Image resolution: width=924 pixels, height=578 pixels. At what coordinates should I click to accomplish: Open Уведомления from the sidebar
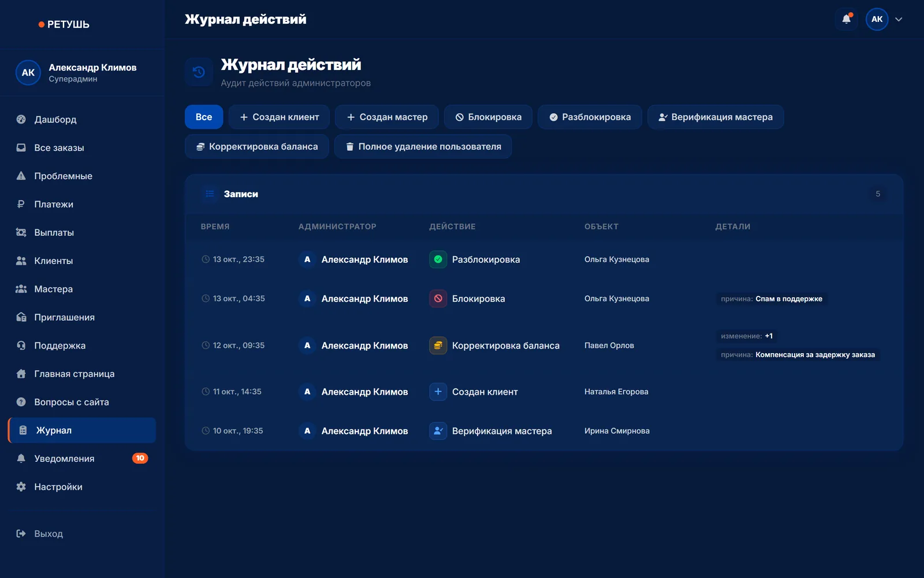82,459
